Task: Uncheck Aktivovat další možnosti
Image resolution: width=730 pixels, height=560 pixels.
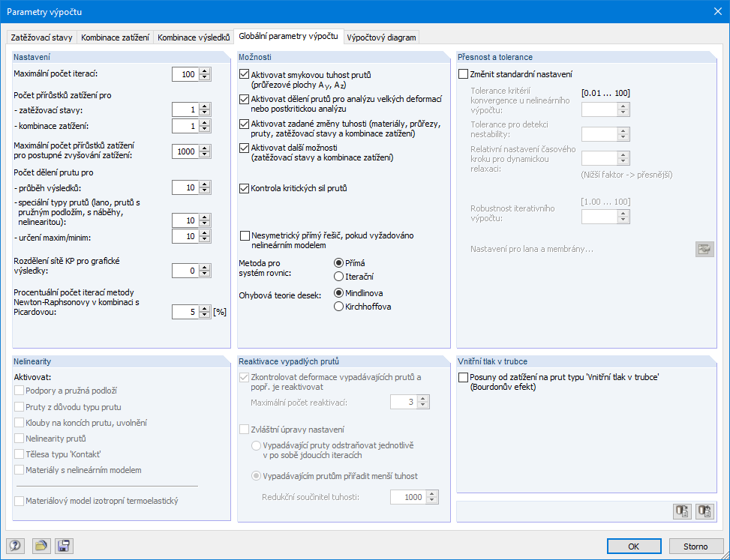Action: 245,148
